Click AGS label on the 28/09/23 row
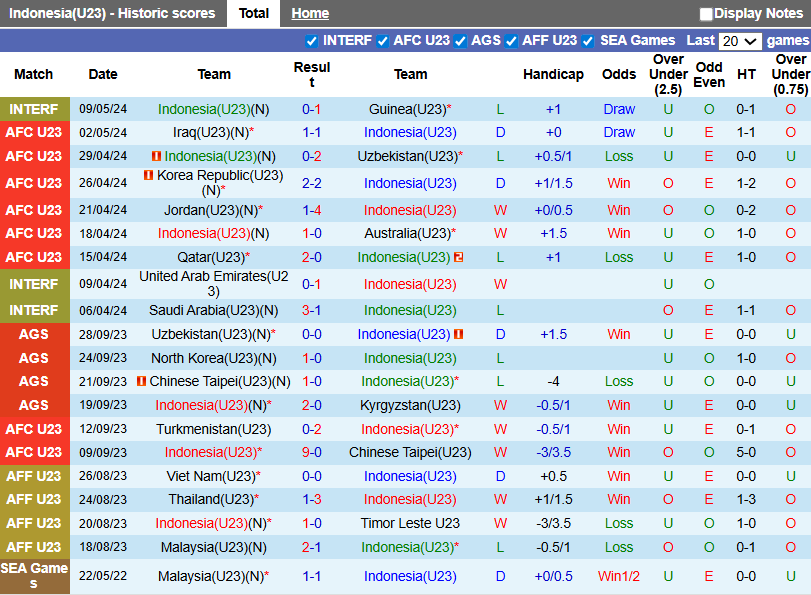811x595 pixels. coord(34,334)
